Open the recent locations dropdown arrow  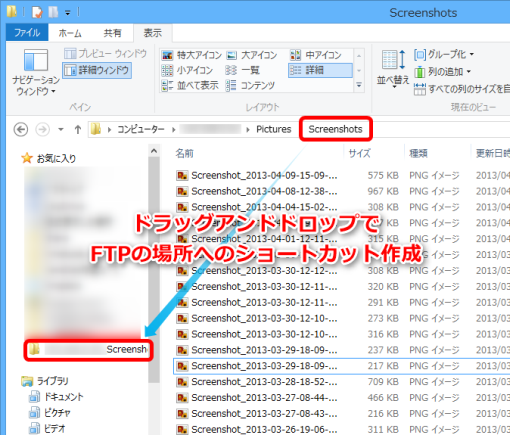pyautogui.click(x=61, y=129)
